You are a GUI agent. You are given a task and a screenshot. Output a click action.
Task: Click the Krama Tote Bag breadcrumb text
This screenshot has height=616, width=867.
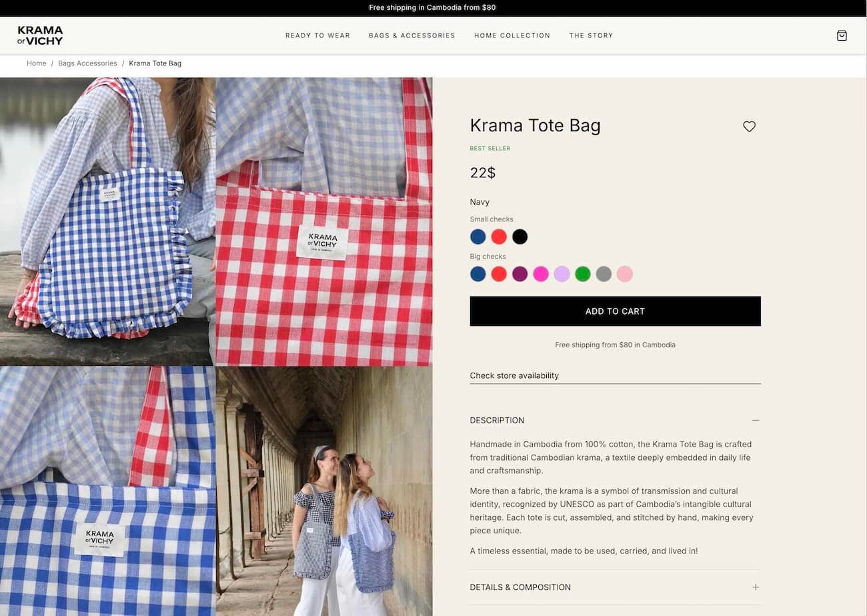[x=155, y=63]
